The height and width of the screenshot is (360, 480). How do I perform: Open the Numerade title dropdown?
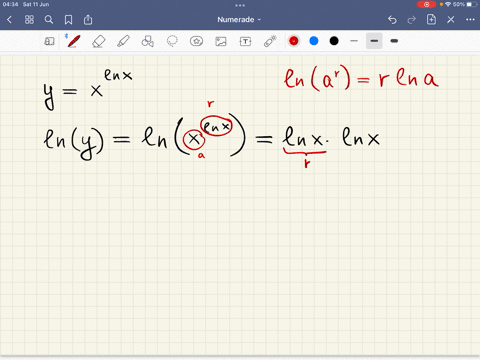[x=239, y=20]
